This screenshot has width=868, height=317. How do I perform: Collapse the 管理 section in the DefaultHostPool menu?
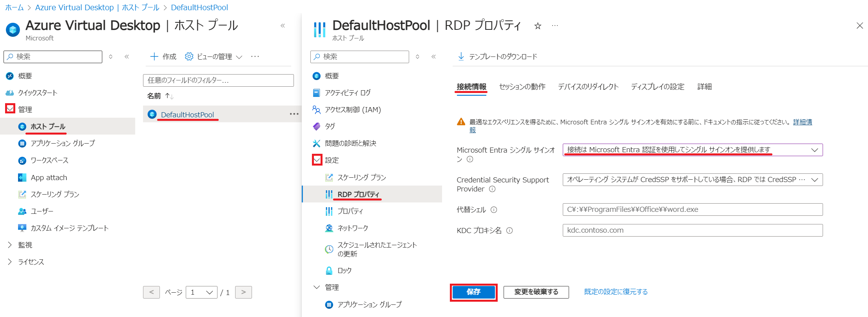pos(317,287)
